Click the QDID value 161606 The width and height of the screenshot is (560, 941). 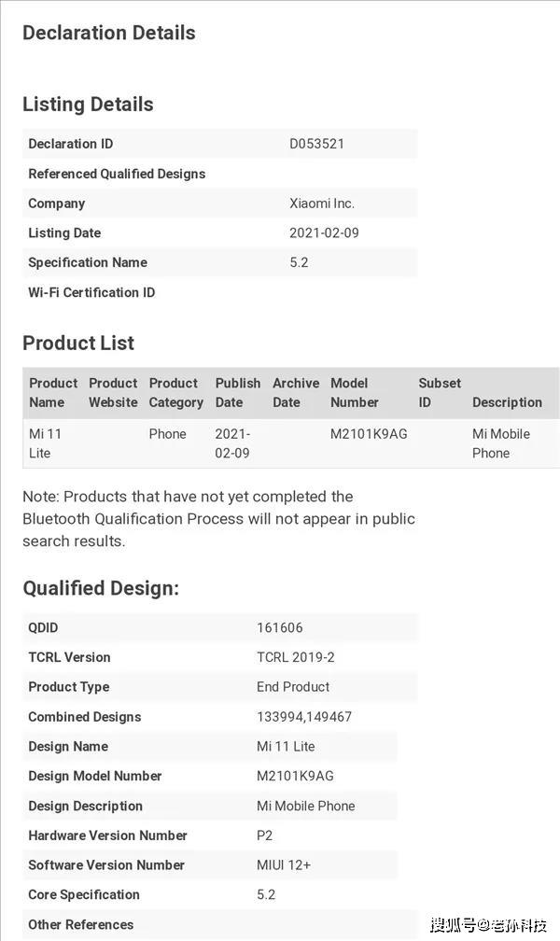(x=280, y=627)
